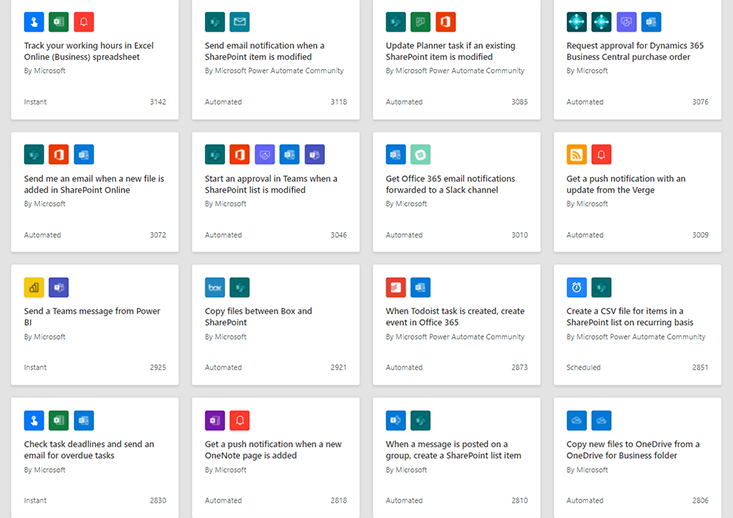Open When a message is posted on a group template
The image size is (733, 518).
(x=453, y=450)
